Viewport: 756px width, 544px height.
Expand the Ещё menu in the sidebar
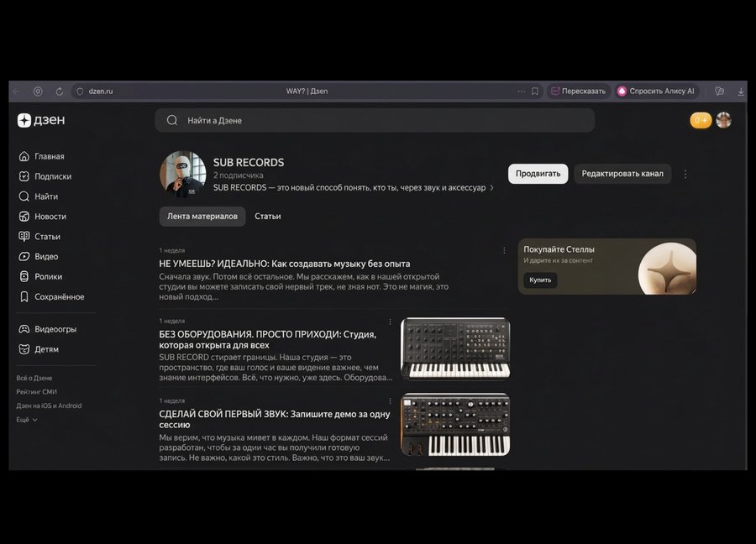pyautogui.click(x=27, y=420)
